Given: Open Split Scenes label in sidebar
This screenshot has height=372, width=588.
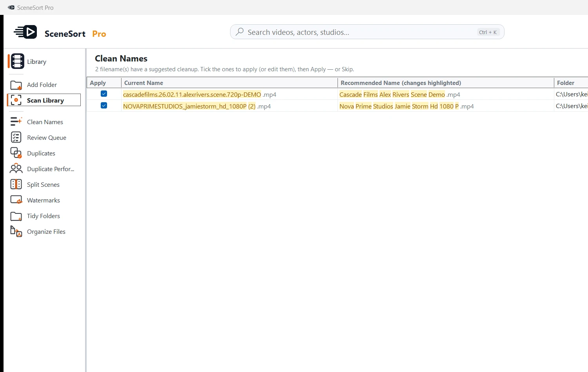Looking at the screenshot, I should coord(43,185).
